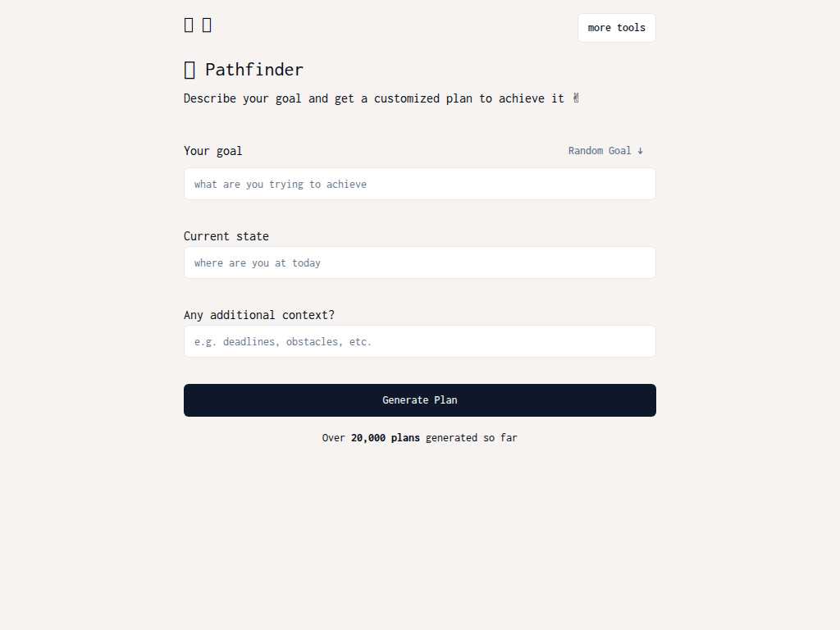840x630 pixels.
Task: Click the second boxed glyph icon in the header
Action: click(x=207, y=25)
